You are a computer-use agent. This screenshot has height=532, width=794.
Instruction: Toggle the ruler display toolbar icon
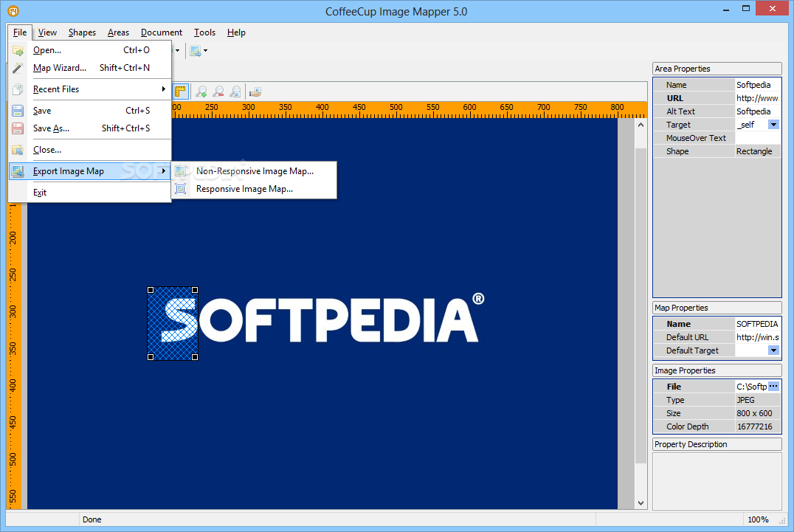(180, 91)
